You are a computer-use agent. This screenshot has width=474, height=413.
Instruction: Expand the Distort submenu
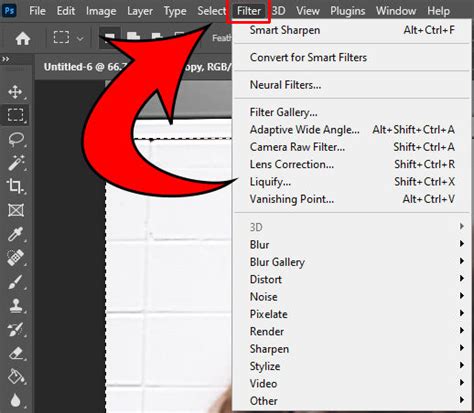[x=352, y=279]
